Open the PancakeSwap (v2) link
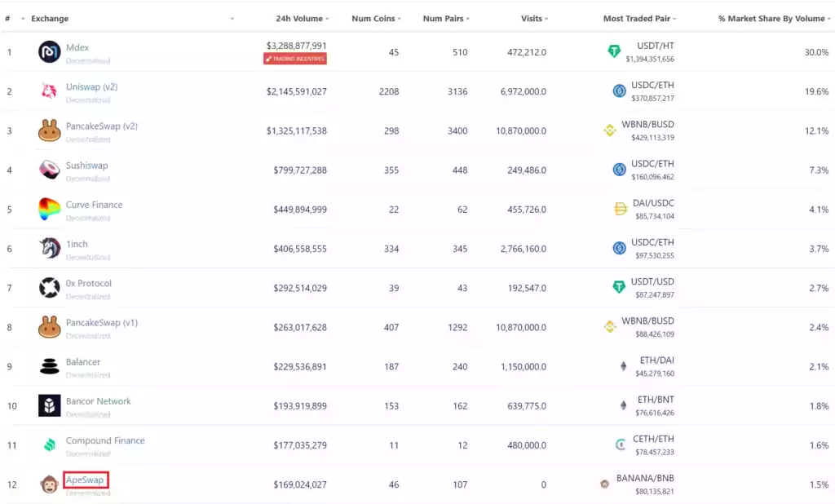This screenshot has height=504, width=835. (x=102, y=126)
